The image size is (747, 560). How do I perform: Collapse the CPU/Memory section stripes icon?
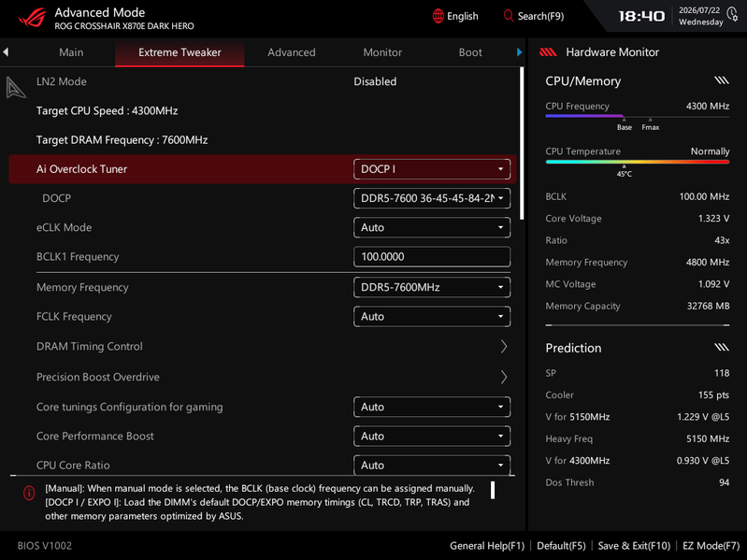(x=722, y=80)
